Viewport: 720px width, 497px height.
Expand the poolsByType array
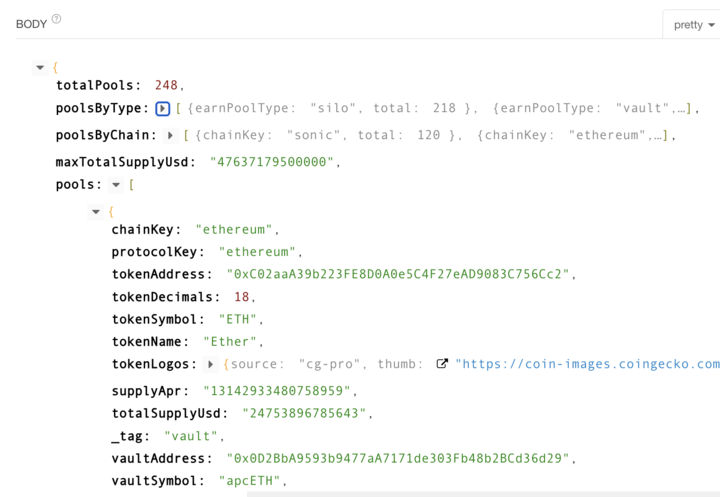pos(163,108)
